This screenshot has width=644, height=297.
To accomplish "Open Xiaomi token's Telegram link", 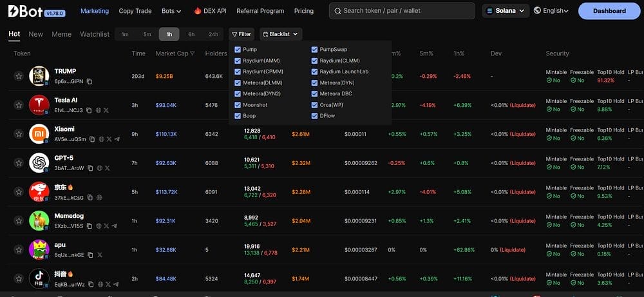I will coord(117,139).
